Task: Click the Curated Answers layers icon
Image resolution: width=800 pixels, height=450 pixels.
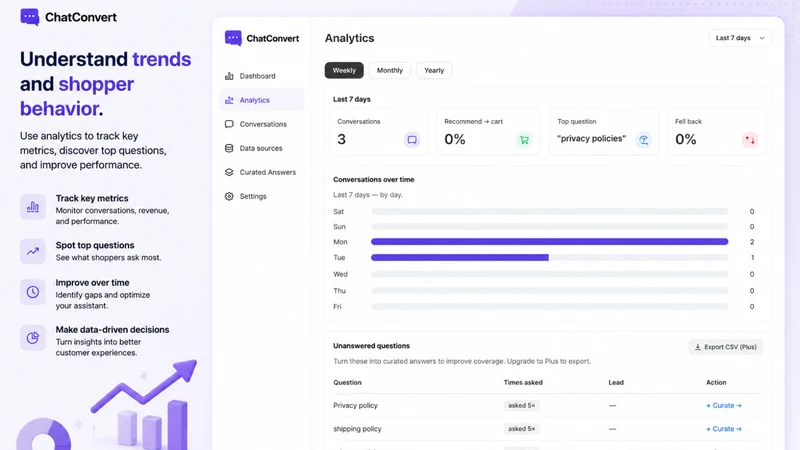Action: pos(229,172)
